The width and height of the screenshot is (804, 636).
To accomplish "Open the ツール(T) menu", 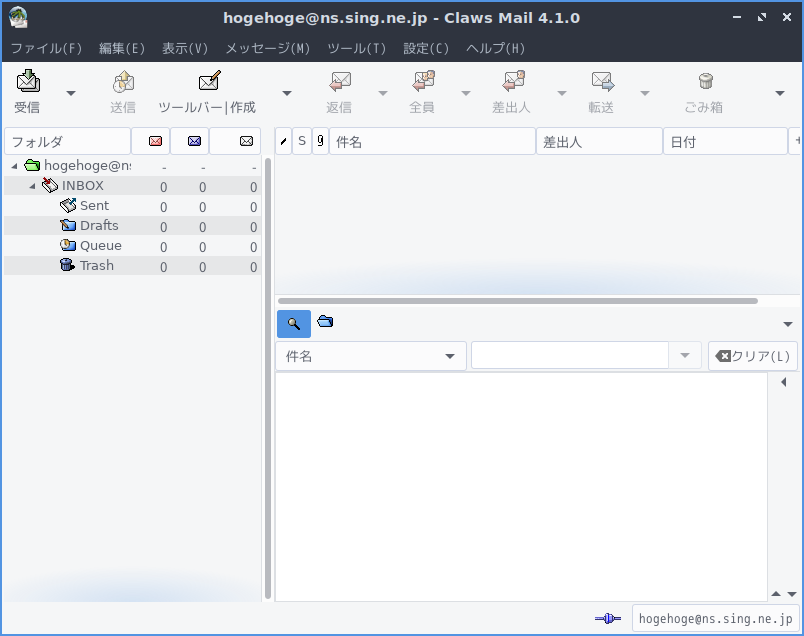I will click(x=356, y=48).
